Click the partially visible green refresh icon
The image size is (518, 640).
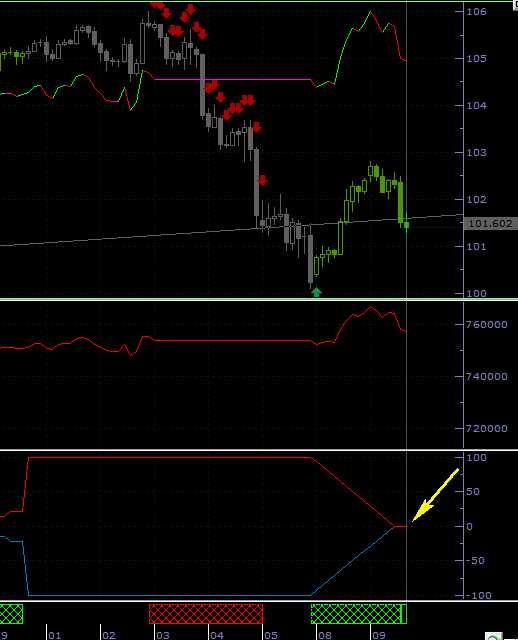[494, 637]
